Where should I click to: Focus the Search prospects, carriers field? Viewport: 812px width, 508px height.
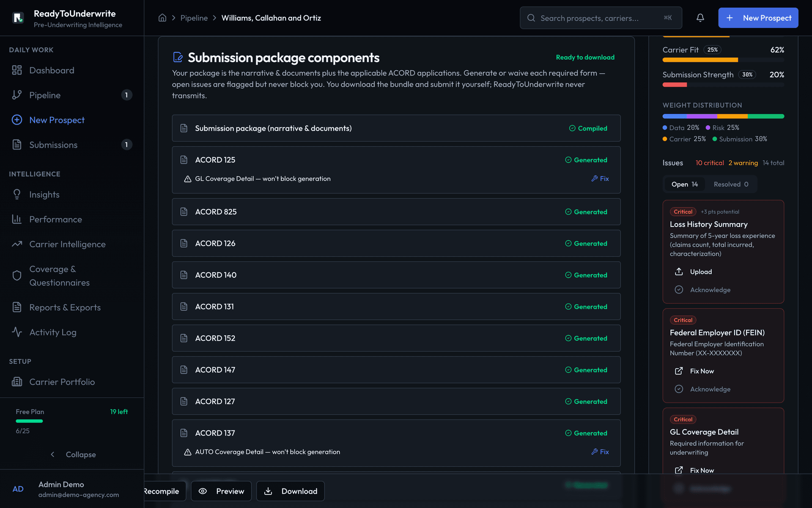[601, 18]
